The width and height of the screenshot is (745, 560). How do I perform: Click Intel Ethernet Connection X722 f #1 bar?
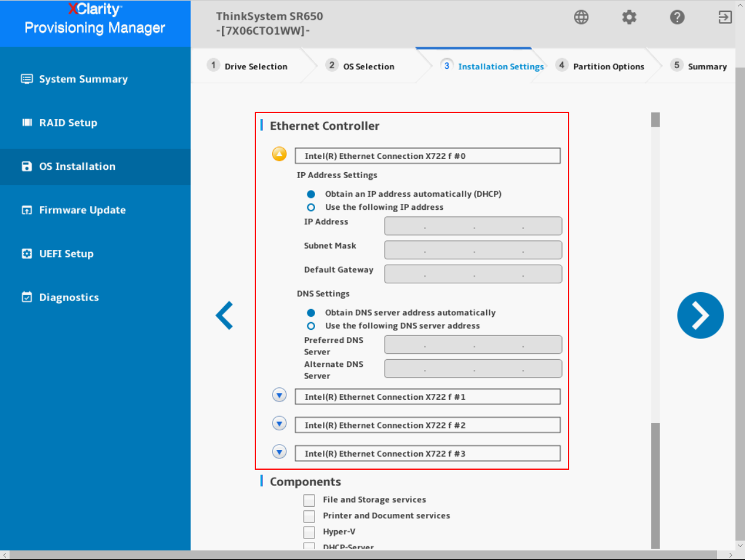(x=428, y=397)
